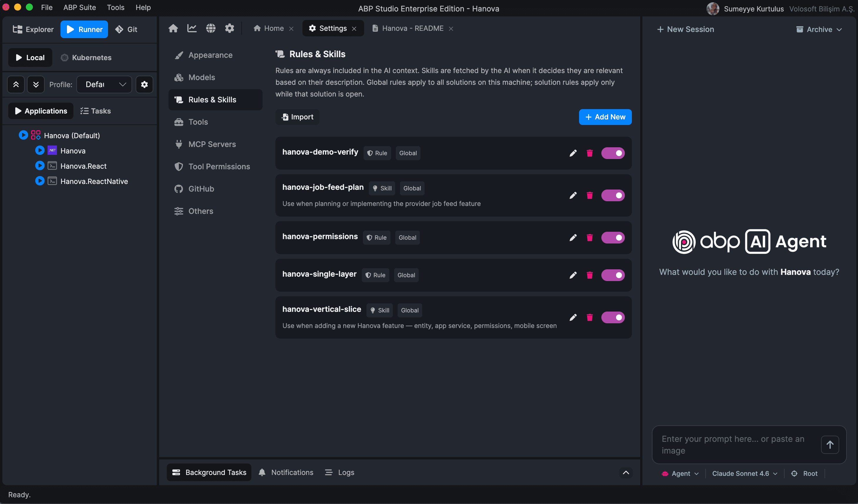Click the Add New button
This screenshot has width=858, height=504.
pos(605,117)
